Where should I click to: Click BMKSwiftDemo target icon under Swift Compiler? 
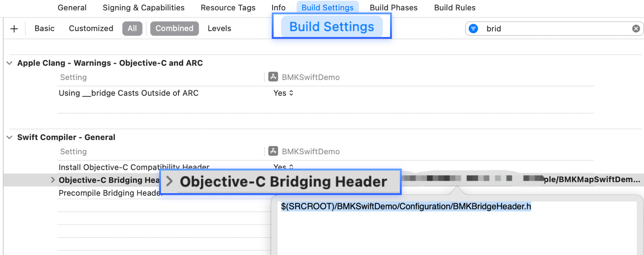pos(273,151)
